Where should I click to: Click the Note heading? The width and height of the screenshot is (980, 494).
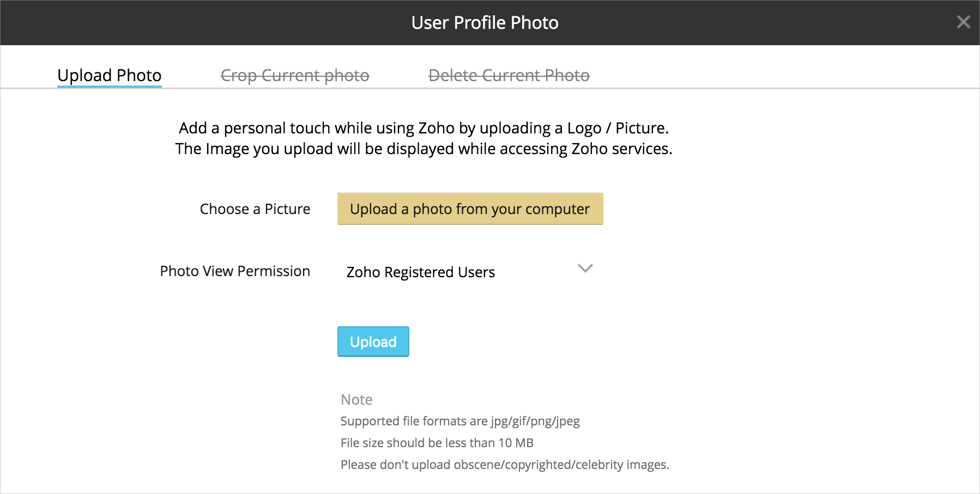coord(356,400)
